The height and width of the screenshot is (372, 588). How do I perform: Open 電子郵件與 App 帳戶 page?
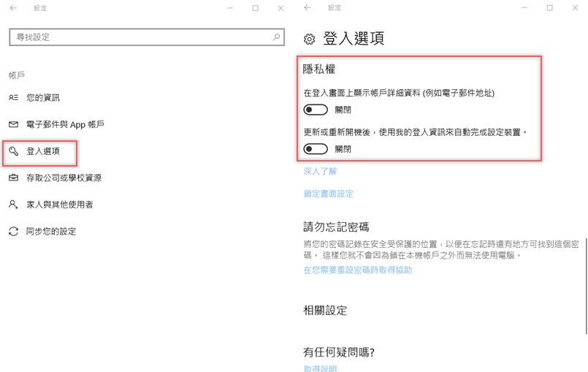pos(65,124)
